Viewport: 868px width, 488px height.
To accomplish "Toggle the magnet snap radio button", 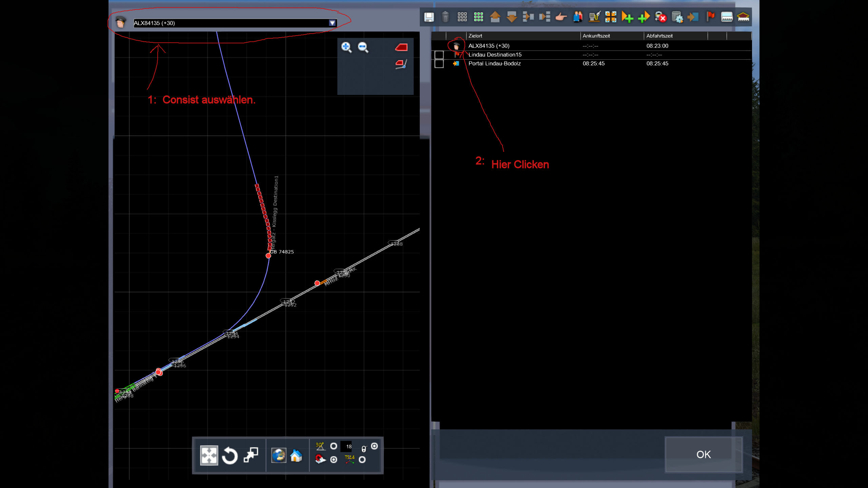I will (x=334, y=460).
